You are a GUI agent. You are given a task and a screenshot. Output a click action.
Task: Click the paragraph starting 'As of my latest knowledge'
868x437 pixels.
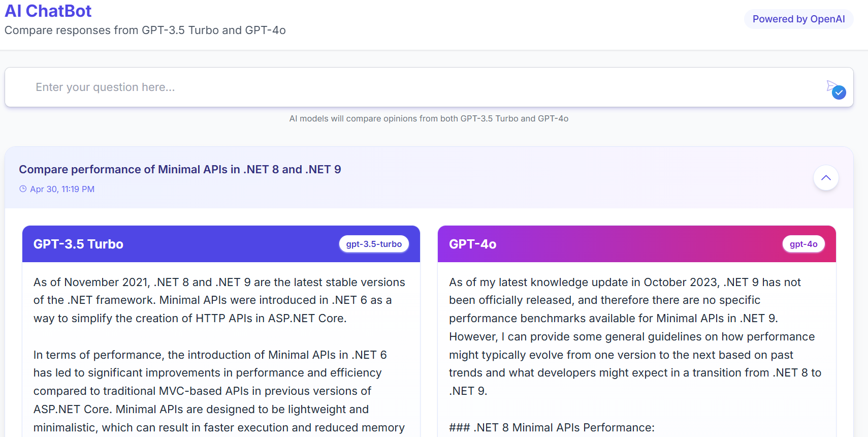[635, 336]
